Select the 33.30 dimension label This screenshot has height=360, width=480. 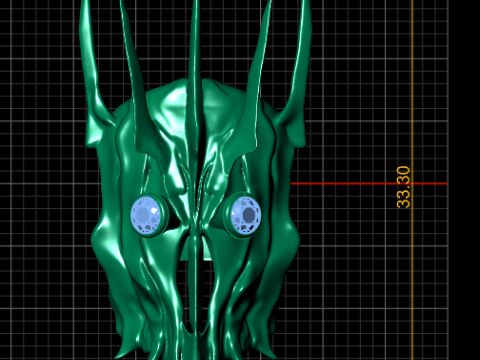(403, 187)
